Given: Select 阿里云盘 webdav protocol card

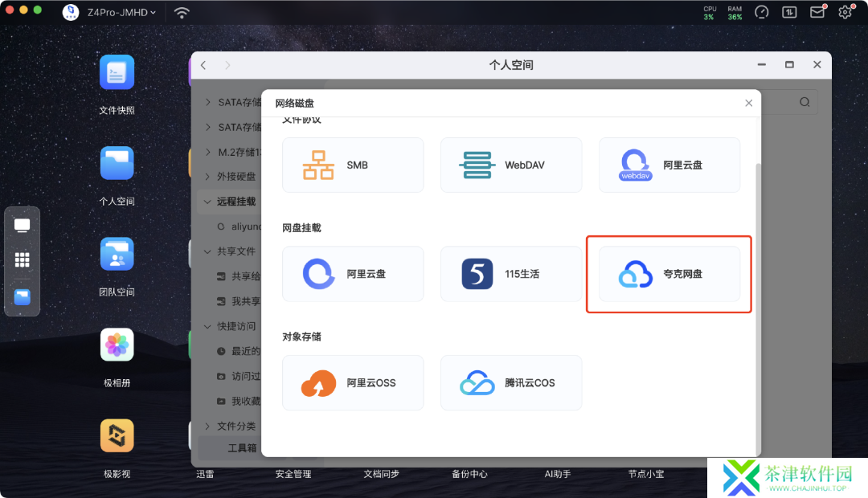Looking at the screenshot, I should [669, 165].
